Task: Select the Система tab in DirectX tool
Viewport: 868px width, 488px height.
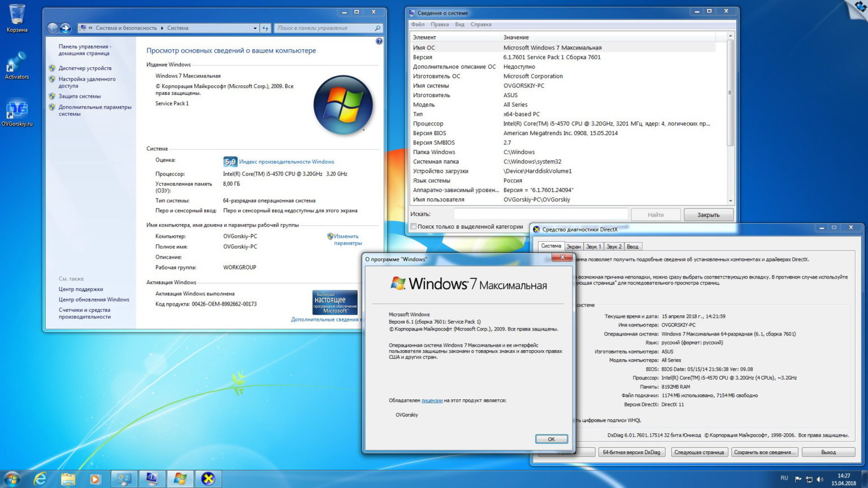Action: pyautogui.click(x=551, y=246)
